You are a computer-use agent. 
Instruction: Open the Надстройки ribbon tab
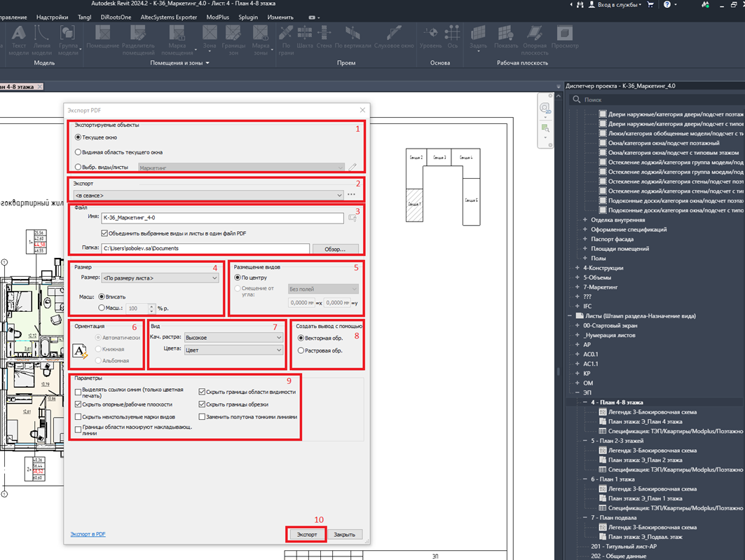coord(52,17)
